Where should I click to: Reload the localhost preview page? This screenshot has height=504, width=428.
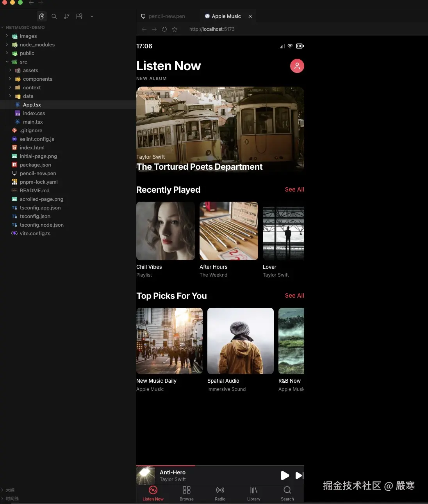164,29
